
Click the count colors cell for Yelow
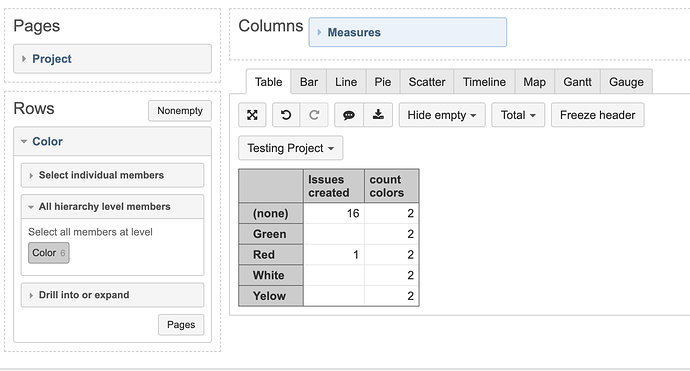(392, 296)
